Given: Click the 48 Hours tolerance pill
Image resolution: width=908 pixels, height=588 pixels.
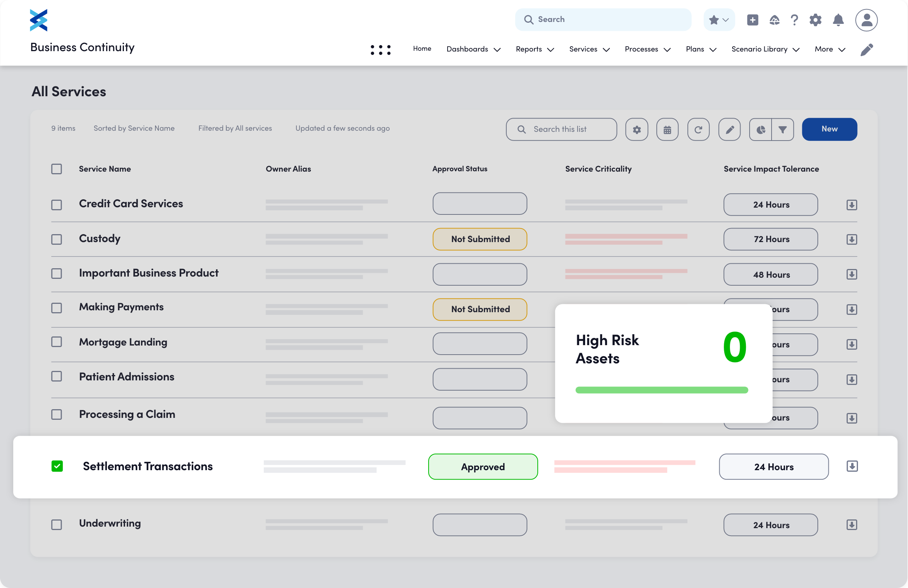Looking at the screenshot, I should (770, 275).
